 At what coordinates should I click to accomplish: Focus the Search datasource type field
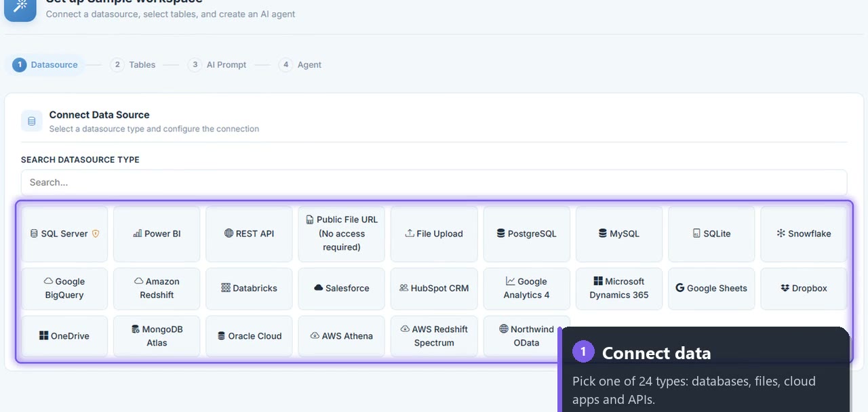coord(434,182)
